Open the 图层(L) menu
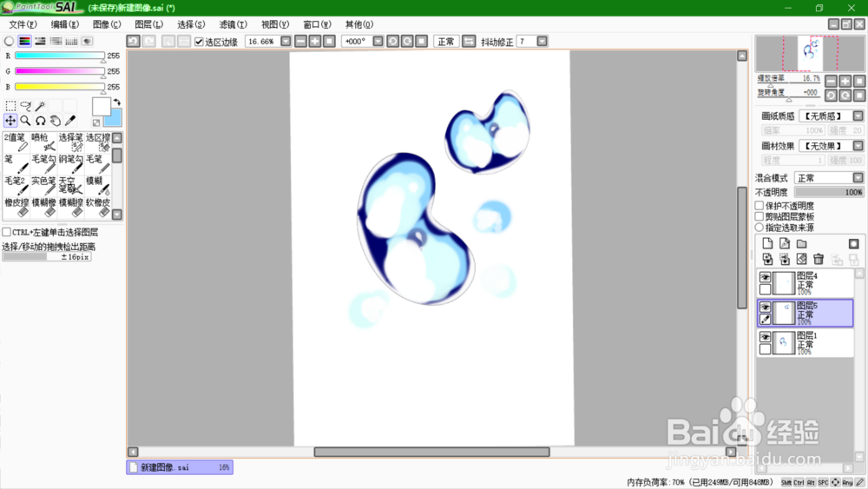 pos(149,24)
